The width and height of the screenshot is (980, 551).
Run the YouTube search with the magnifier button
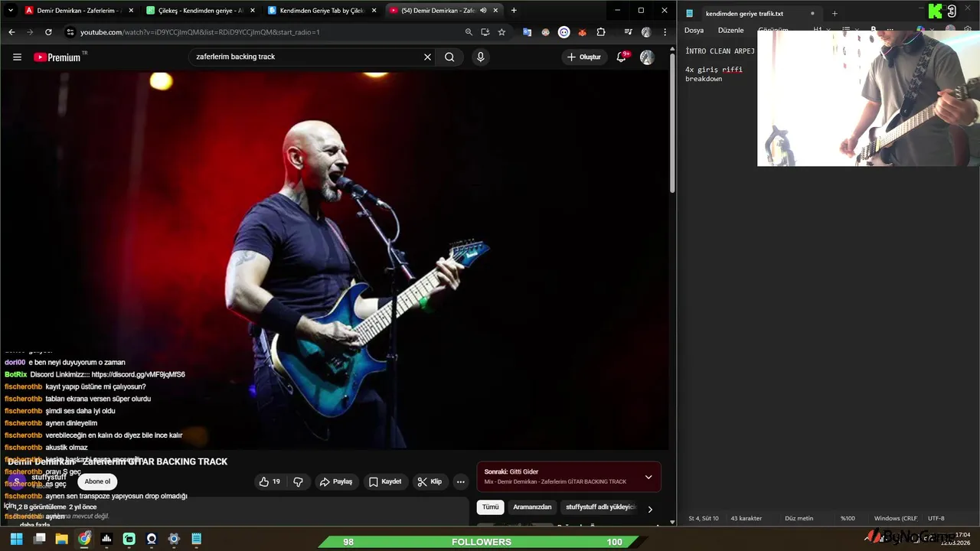point(449,57)
